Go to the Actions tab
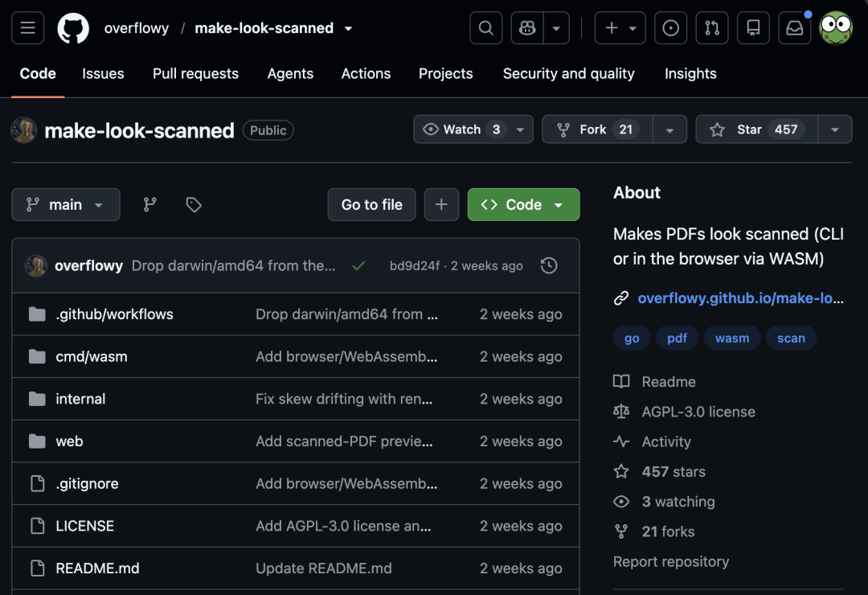 tap(366, 74)
